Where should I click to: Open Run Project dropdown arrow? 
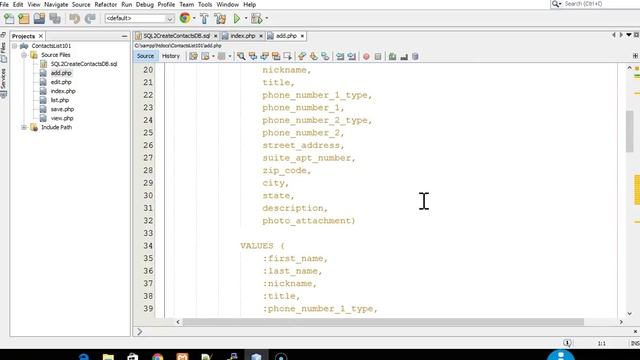coord(246,18)
